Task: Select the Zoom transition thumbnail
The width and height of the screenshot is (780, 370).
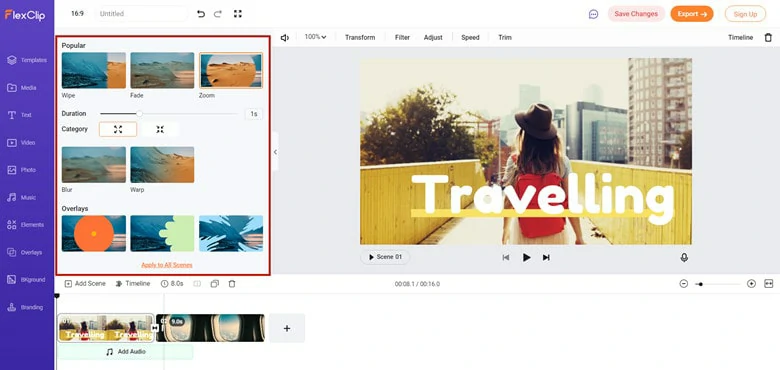Action: click(x=231, y=71)
